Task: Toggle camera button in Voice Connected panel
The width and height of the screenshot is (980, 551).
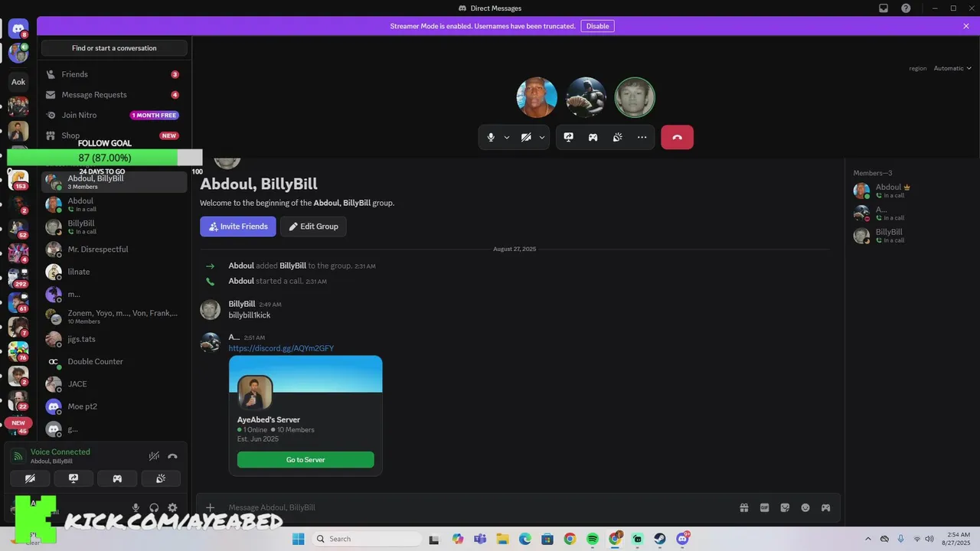Action: tap(30, 478)
